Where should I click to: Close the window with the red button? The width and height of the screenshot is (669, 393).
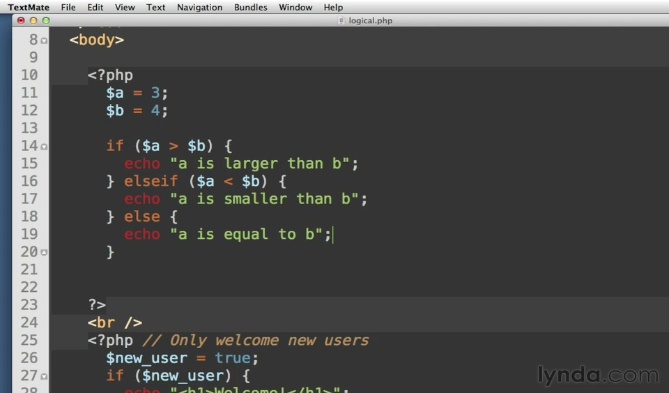click(x=21, y=20)
